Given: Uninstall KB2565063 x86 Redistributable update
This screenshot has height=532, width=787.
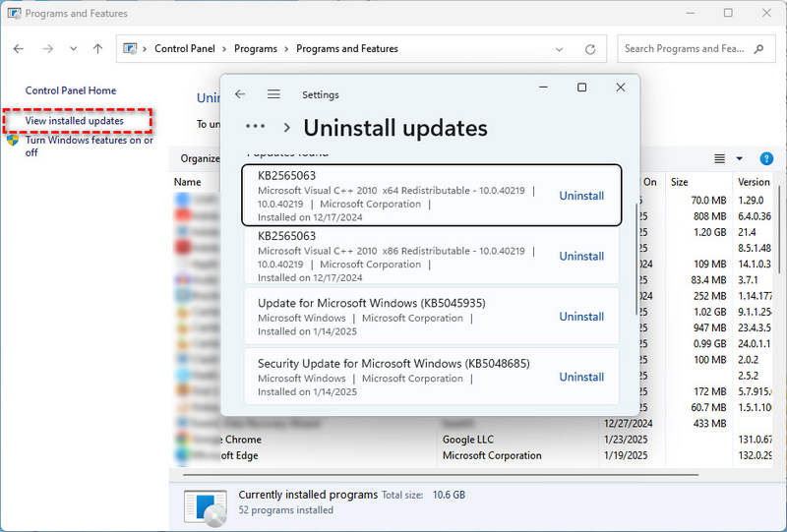Looking at the screenshot, I should tap(581, 256).
